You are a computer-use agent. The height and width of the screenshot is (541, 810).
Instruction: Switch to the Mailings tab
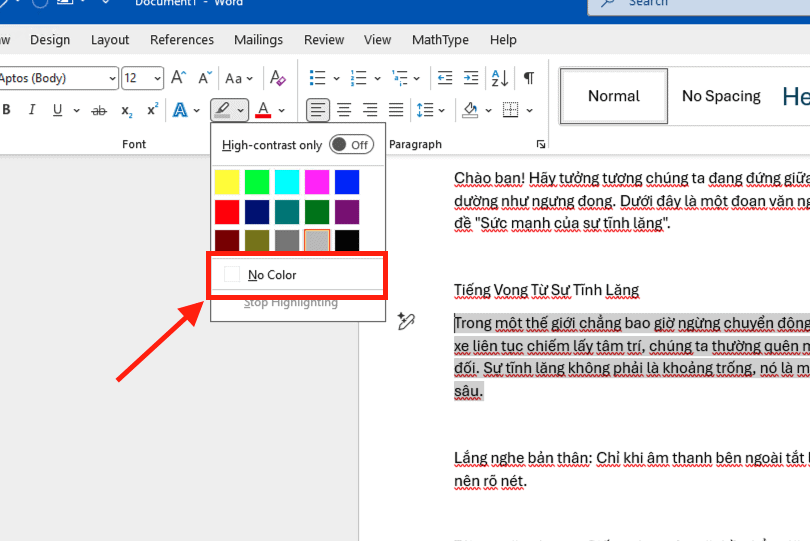point(258,40)
